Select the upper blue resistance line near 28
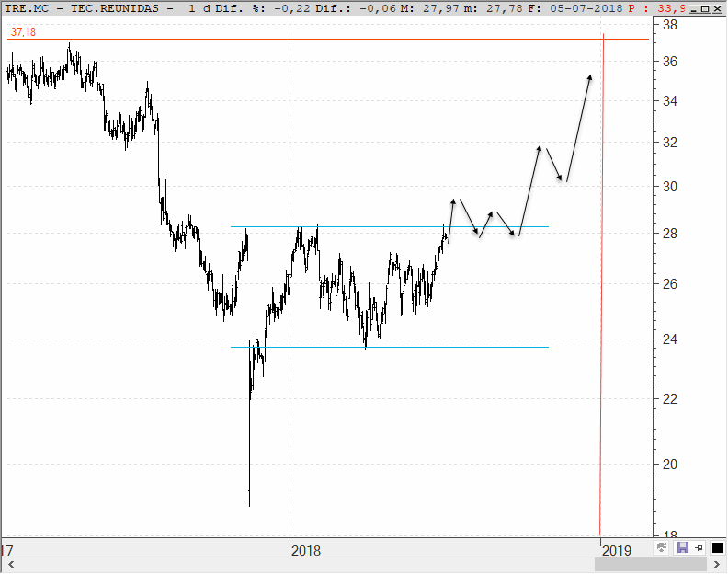728x574 pixels. [389, 227]
